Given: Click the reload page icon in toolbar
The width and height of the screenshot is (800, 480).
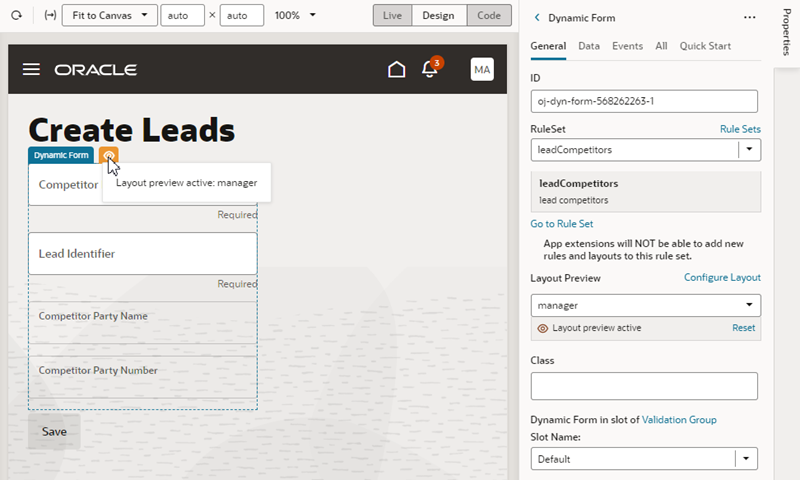Looking at the screenshot, I should coord(16,15).
